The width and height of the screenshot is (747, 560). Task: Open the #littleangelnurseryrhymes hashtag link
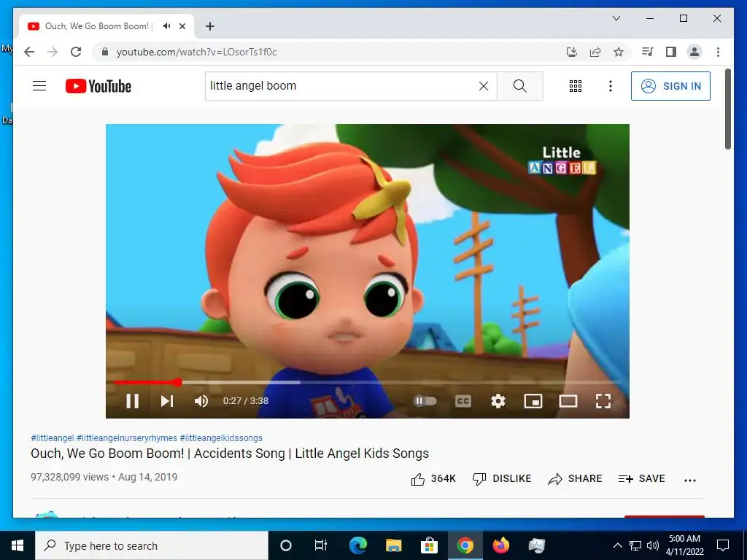pos(127,437)
